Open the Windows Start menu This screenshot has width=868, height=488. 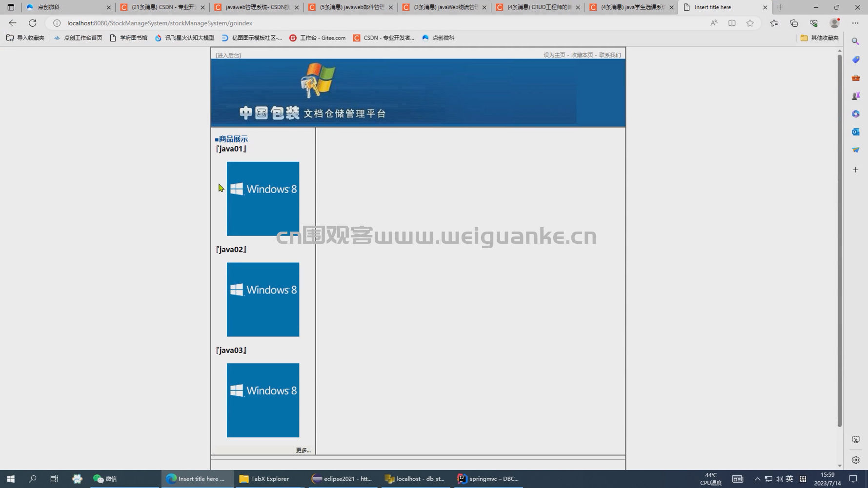[11, 479]
